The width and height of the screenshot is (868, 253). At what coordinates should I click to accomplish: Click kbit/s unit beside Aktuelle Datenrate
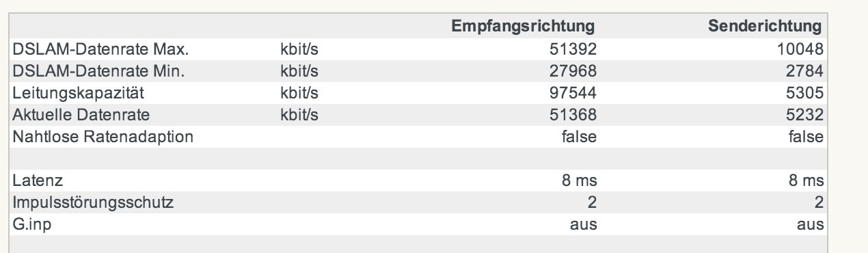click(x=299, y=114)
